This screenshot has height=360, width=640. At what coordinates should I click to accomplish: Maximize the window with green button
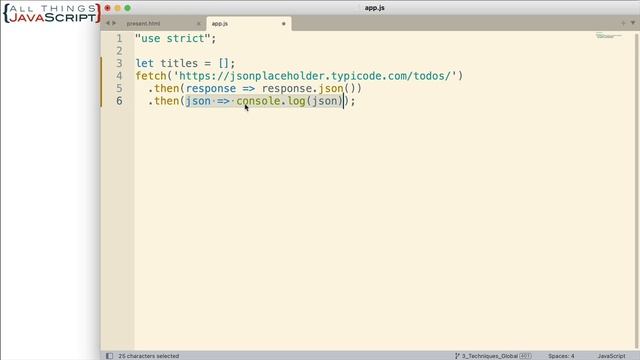click(x=128, y=8)
